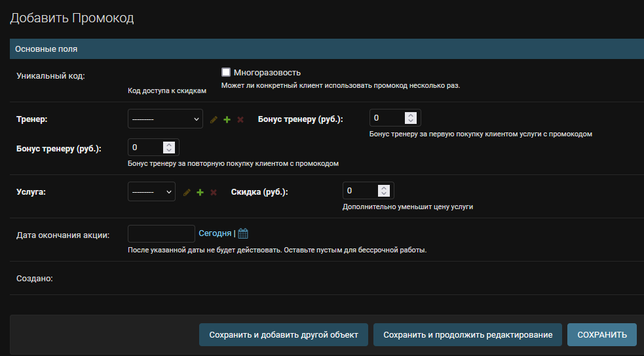Viewport: 644px width, 356px height.
Task: Enable the Многоразовость checkbox
Action: coord(226,72)
